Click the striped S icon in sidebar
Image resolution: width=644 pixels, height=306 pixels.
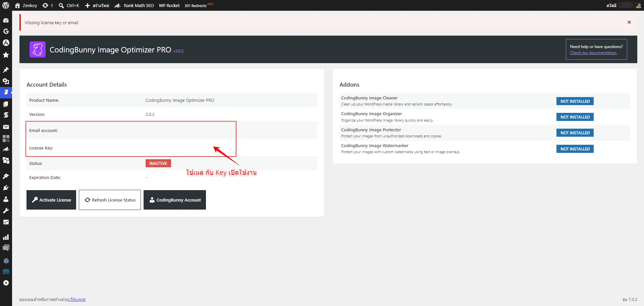[6, 115]
